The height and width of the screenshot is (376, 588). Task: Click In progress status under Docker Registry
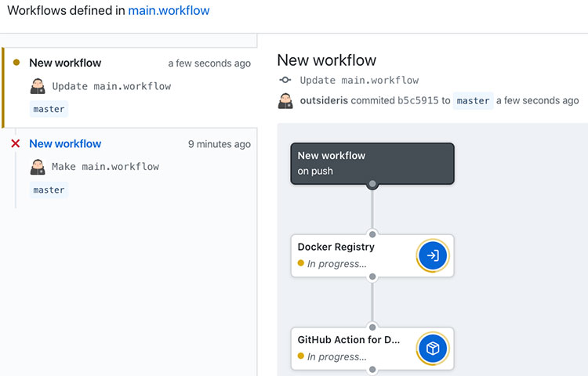(337, 264)
